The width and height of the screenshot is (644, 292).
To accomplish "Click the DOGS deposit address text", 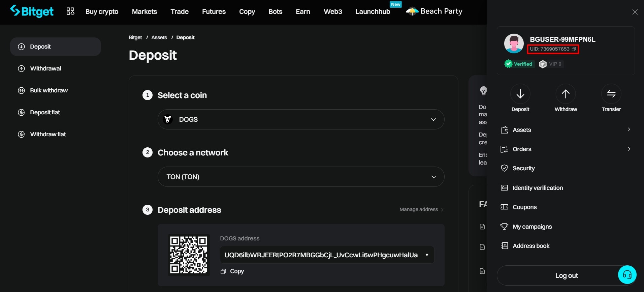I will (321, 255).
